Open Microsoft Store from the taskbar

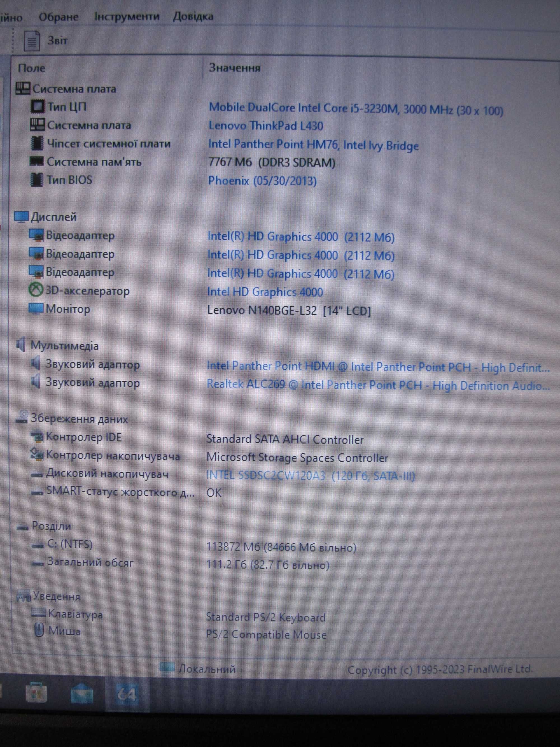point(36,693)
